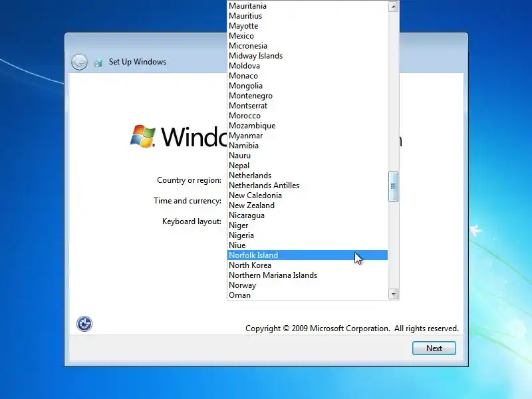Select Nepal in the dropdown
532x399 pixels.
pyautogui.click(x=307, y=166)
